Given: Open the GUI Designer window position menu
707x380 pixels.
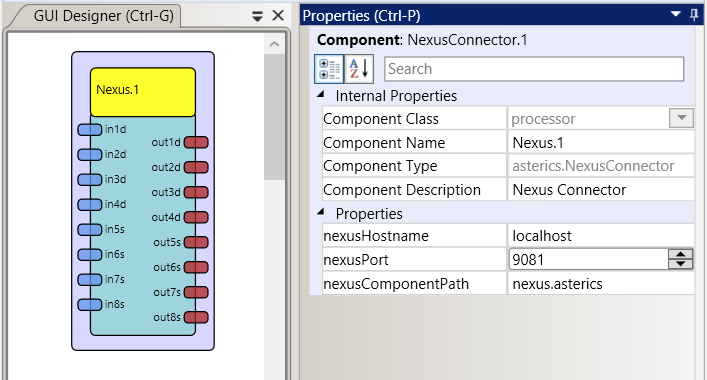Looking at the screenshot, I should point(257,17).
